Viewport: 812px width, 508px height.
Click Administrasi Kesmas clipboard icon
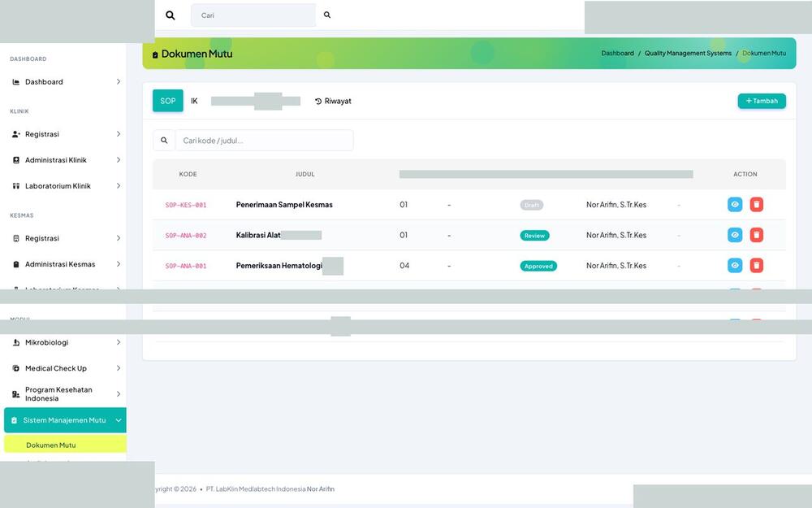click(x=16, y=264)
